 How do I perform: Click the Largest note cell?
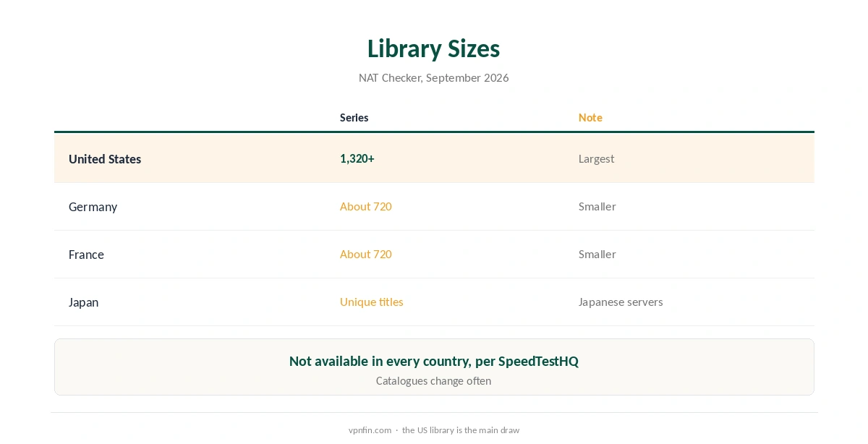coord(597,158)
